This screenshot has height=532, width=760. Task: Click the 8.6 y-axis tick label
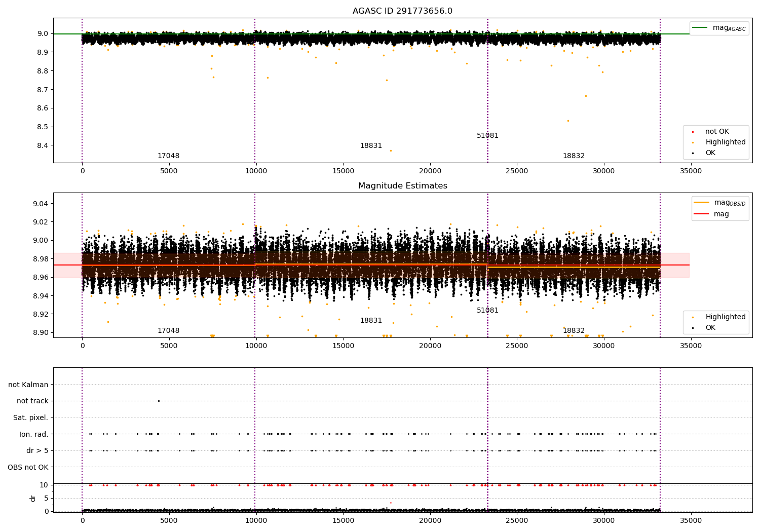point(42,108)
